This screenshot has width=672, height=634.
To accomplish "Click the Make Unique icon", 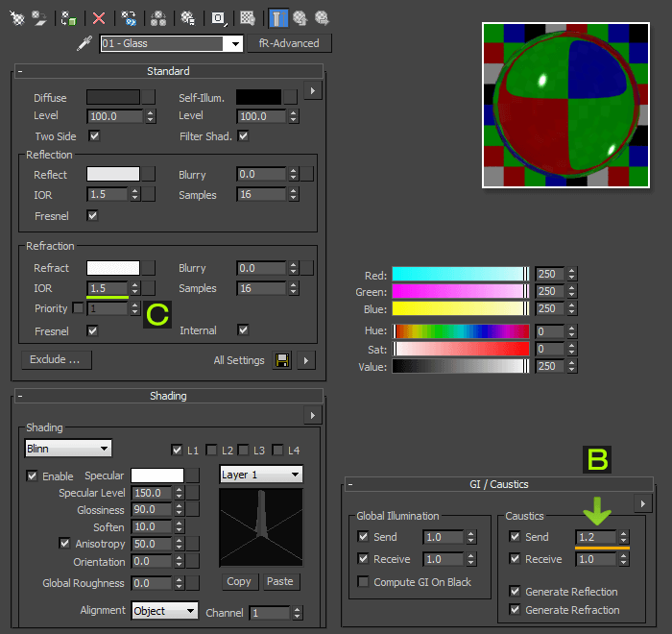I will [x=158, y=18].
